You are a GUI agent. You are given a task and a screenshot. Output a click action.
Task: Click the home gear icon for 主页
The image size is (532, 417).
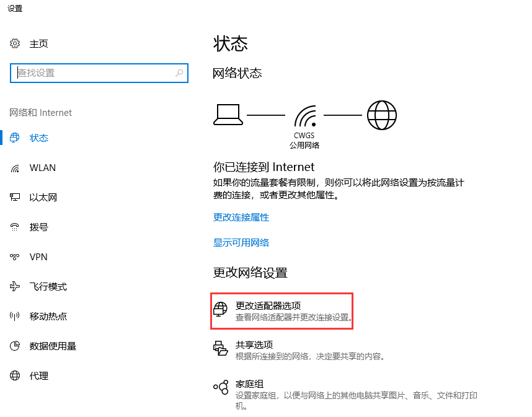[x=15, y=43]
